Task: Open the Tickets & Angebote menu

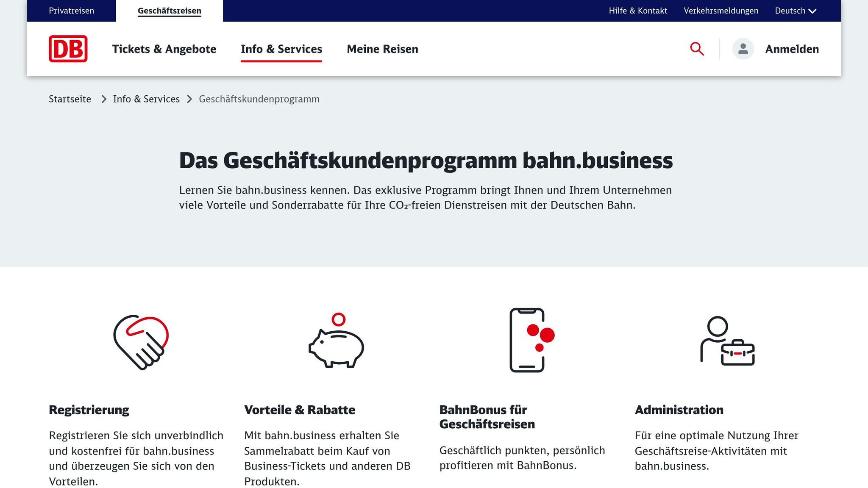Action: (x=164, y=49)
